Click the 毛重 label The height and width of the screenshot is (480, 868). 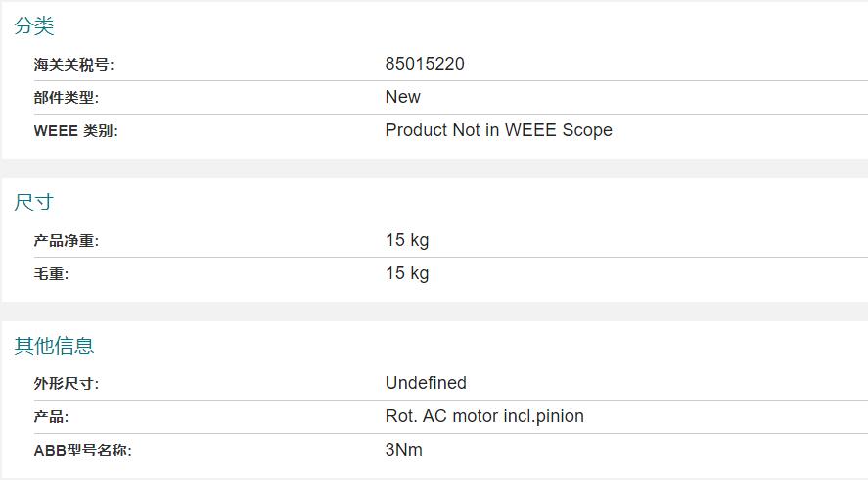[x=51, y=274]
